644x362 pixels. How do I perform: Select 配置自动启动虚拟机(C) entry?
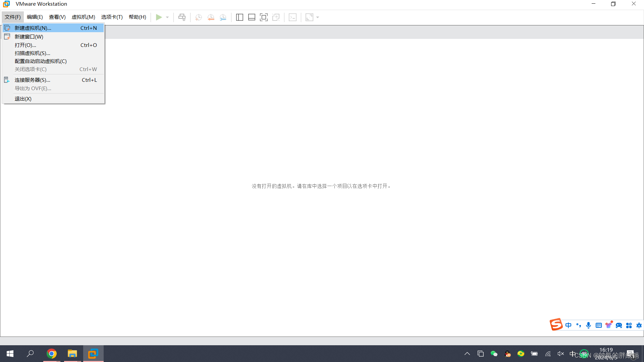[53, 61]
